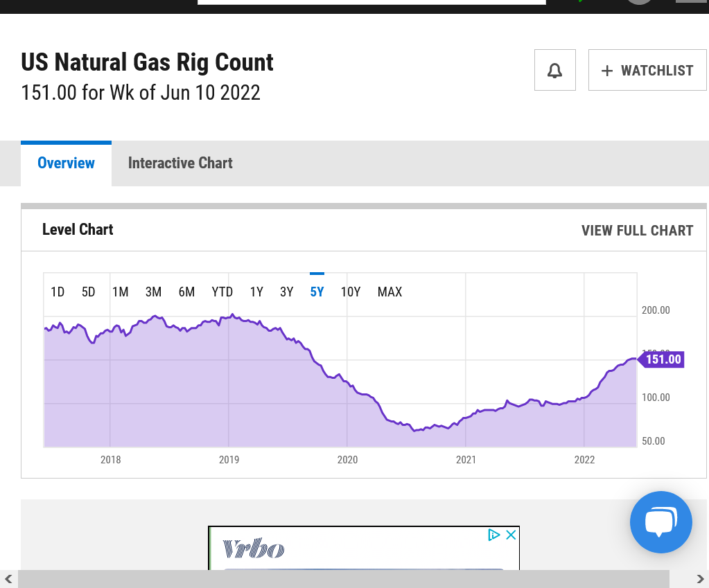
Task: Click the AdChoices info triangle icon
Action: point(494,535)
